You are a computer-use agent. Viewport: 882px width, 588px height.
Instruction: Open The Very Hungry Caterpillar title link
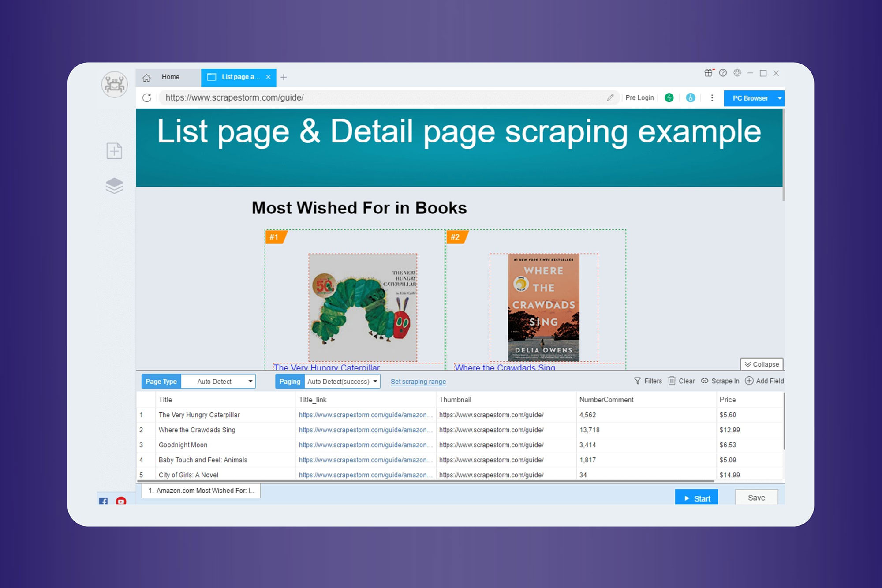326,367
